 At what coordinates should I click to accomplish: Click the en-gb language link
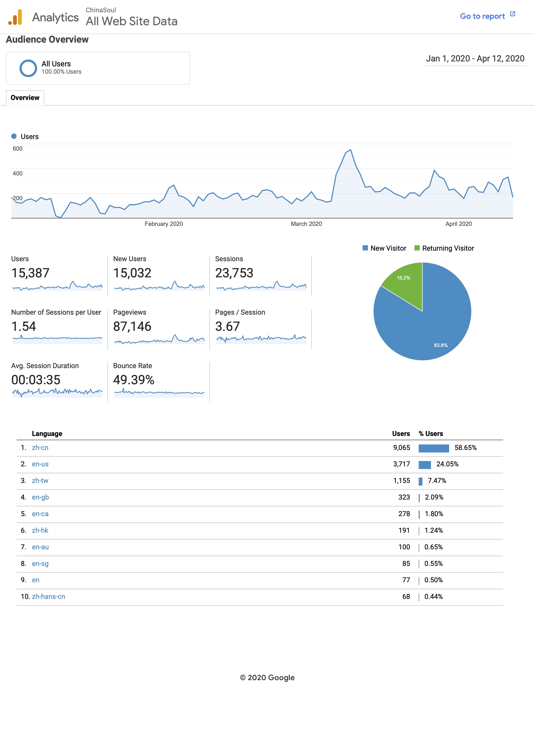[40, 497]
